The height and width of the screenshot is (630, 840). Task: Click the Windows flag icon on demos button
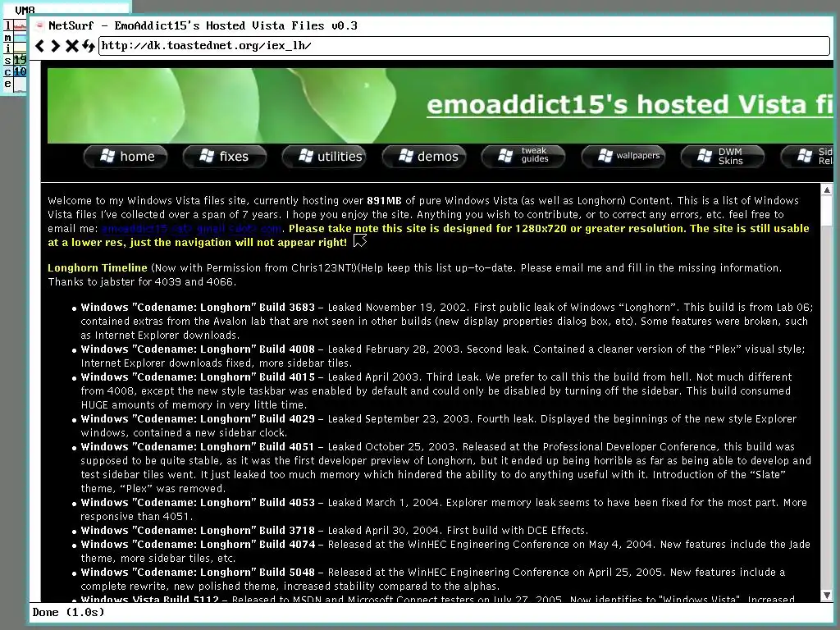tap(406, 156)
